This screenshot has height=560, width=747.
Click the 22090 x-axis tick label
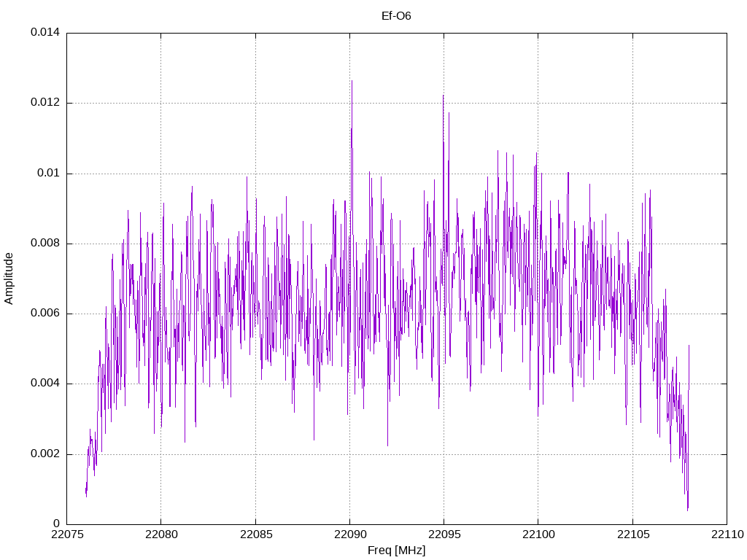350,534
